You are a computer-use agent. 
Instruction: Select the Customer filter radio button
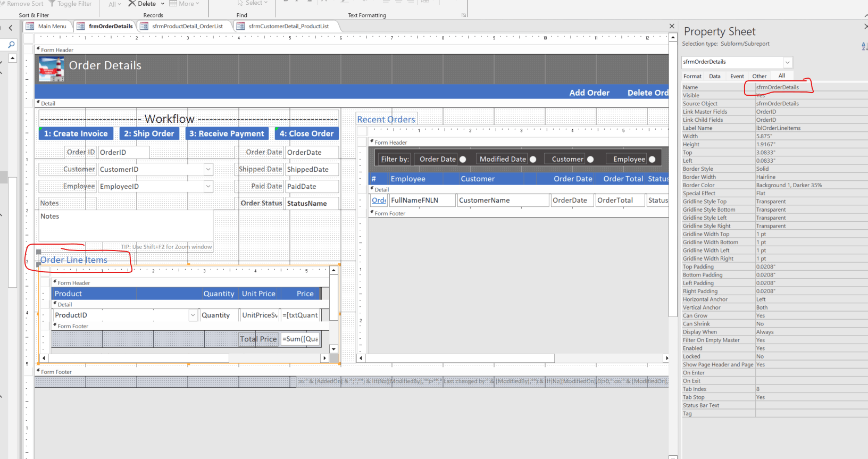click(x=590, y=159)
